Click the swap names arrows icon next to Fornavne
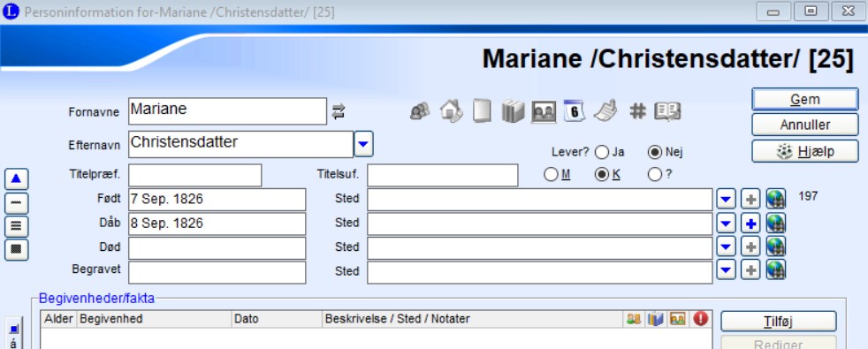Screen dimensions: 868x349 point(339,112)
